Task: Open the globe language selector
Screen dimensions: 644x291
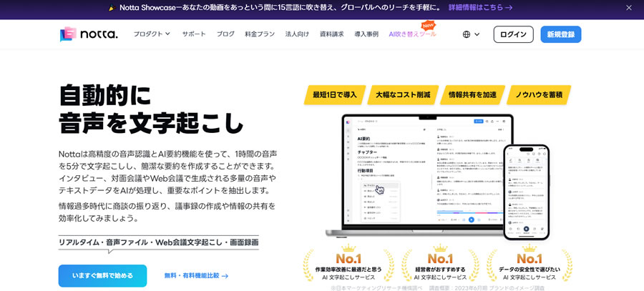Action: point(467,34)
